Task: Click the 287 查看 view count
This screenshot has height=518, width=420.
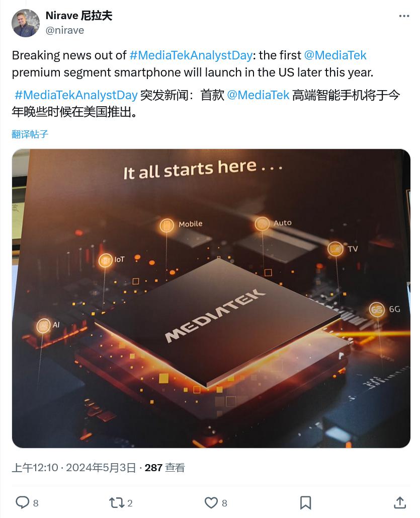Action: pyautogui.click(x=164, y=468)
